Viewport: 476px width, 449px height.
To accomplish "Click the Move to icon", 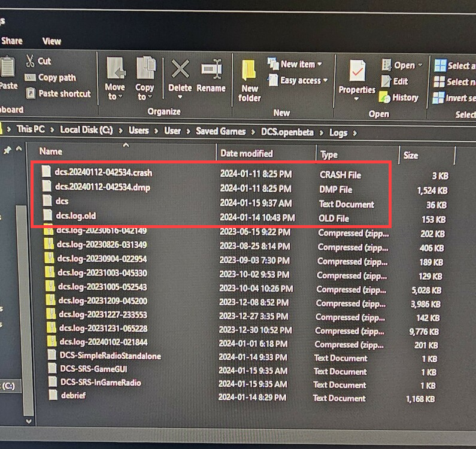I will pos(116,68).
